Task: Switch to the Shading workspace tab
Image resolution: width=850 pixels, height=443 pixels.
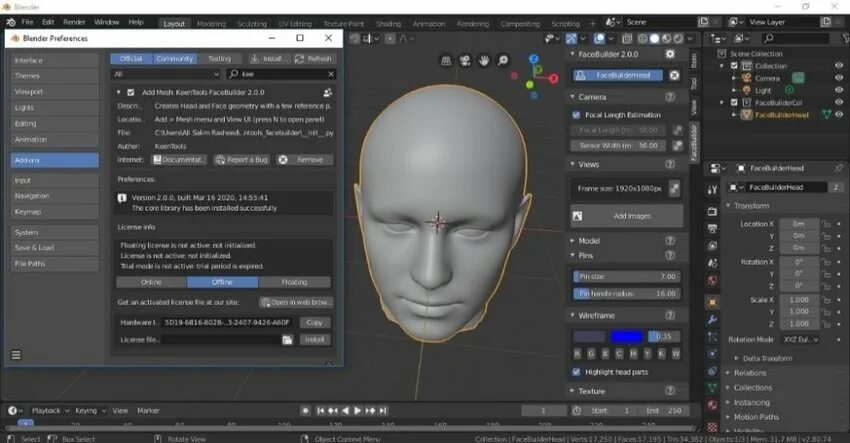Action: pyautogui.click(x=388, y=24)
